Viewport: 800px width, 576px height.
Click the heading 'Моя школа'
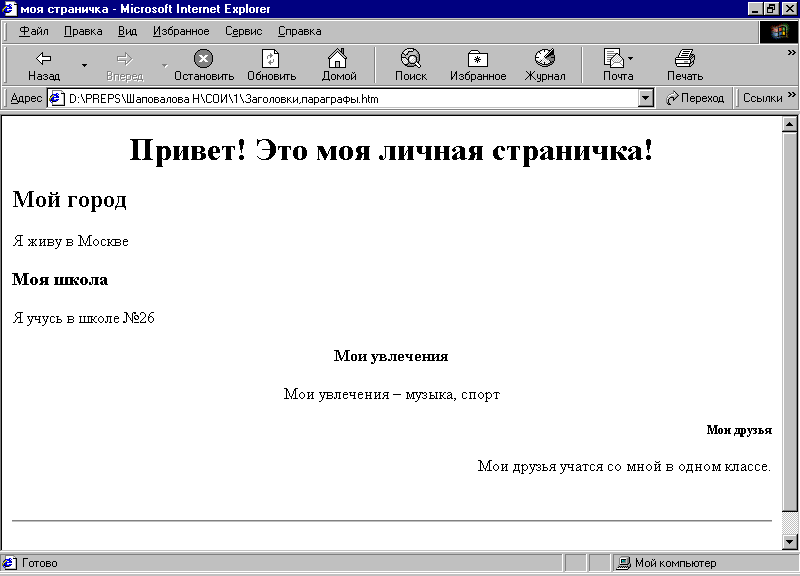point(60,280)
